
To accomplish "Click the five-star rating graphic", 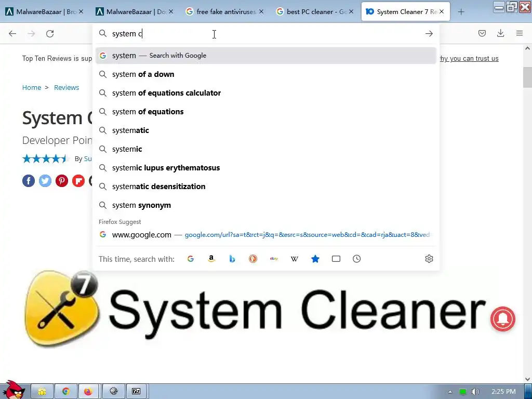I will [x=45, y=158].
